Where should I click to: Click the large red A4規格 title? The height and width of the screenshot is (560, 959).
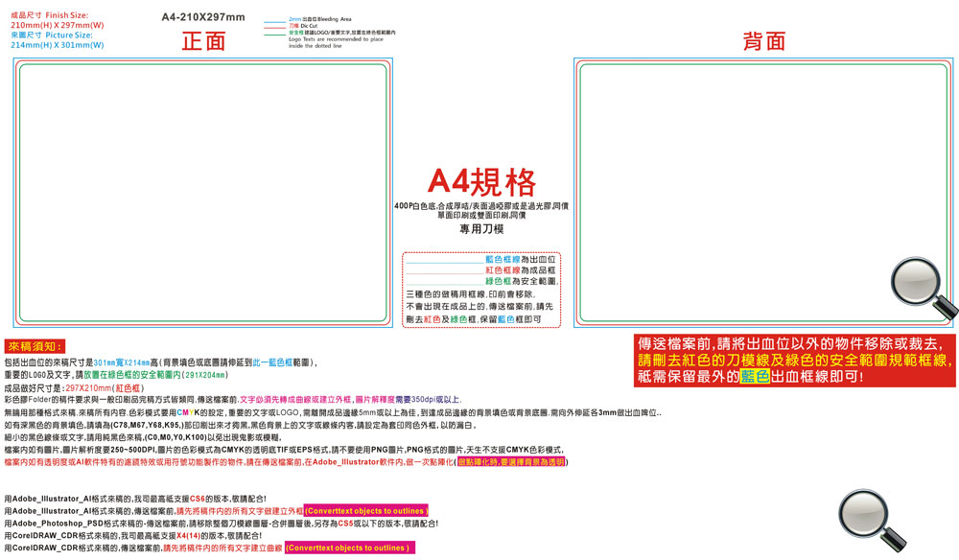click(481, 181)
